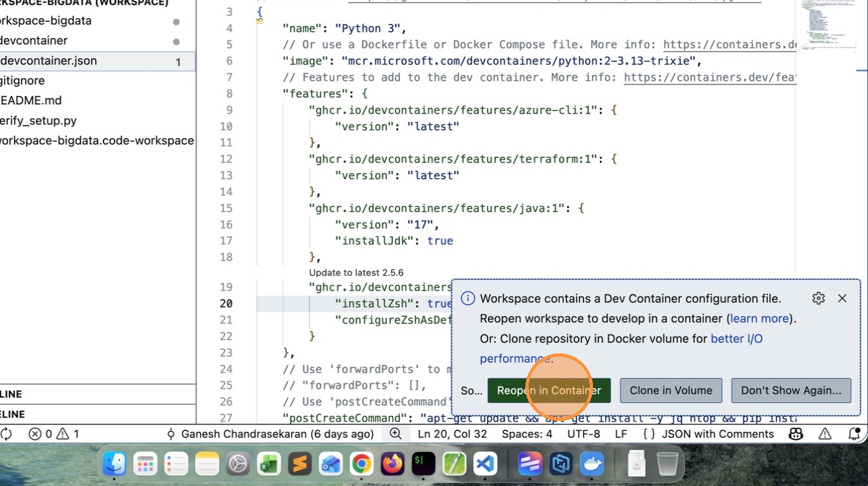The image size is (868, 486).
Task: Open Docker Desktop from the Dock
Action: 592,465
